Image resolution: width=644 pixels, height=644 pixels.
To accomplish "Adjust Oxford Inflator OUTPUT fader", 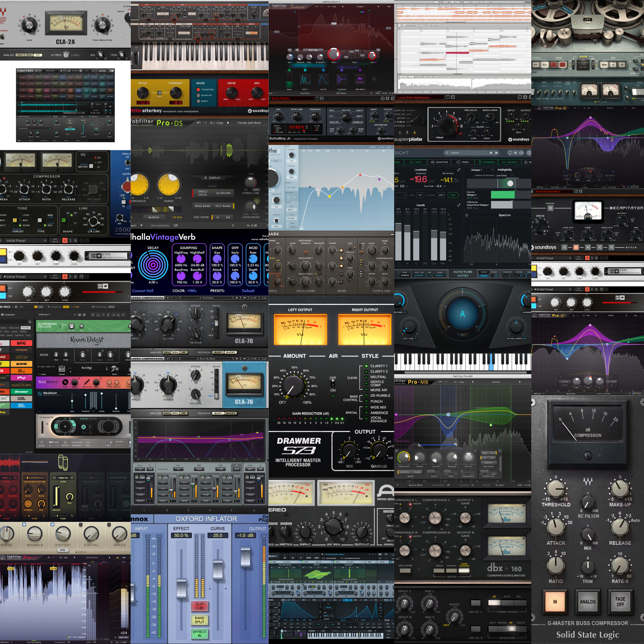I will pos(246,557).
